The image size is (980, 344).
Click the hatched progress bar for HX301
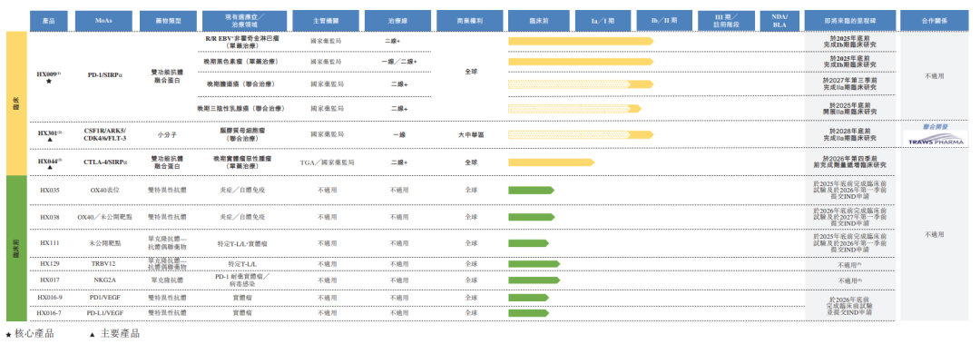tap(582, 134)
